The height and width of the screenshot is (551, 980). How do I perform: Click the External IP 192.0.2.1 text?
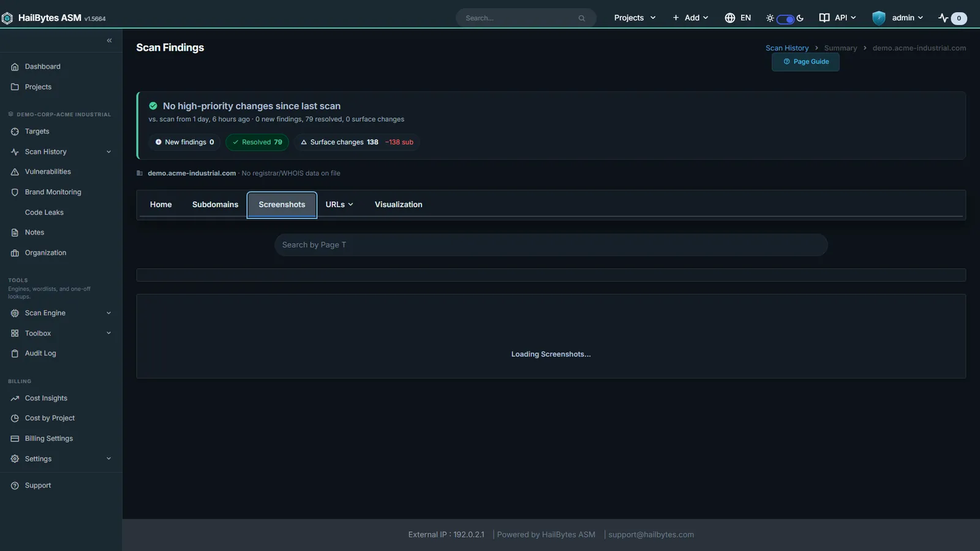point(446,534)
